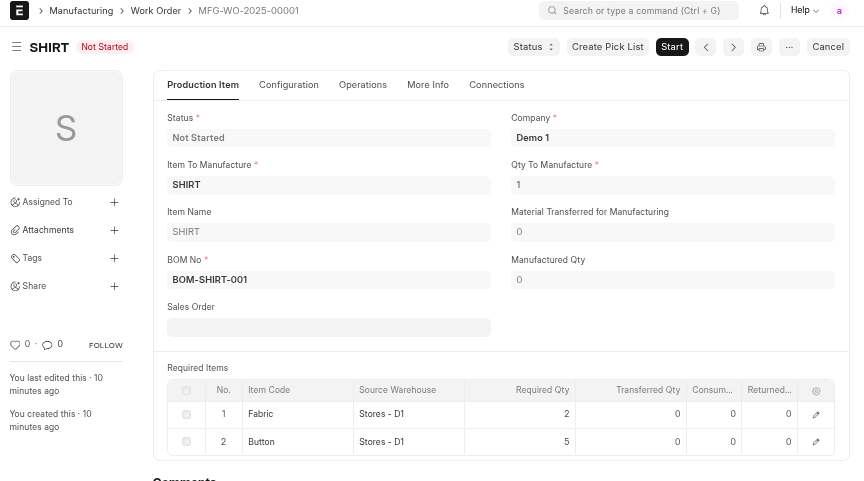Click Button required qty 5
The image size is (864, 481).
520,442
